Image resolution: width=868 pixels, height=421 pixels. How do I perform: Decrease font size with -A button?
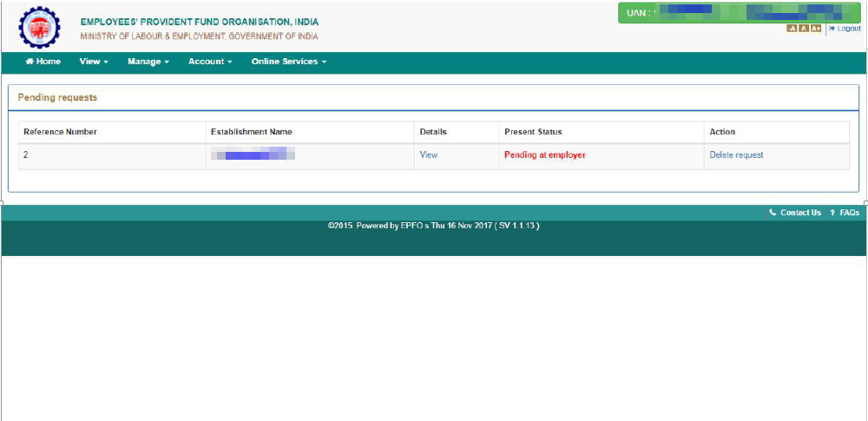pyautogui.click(x=792, y=29)
